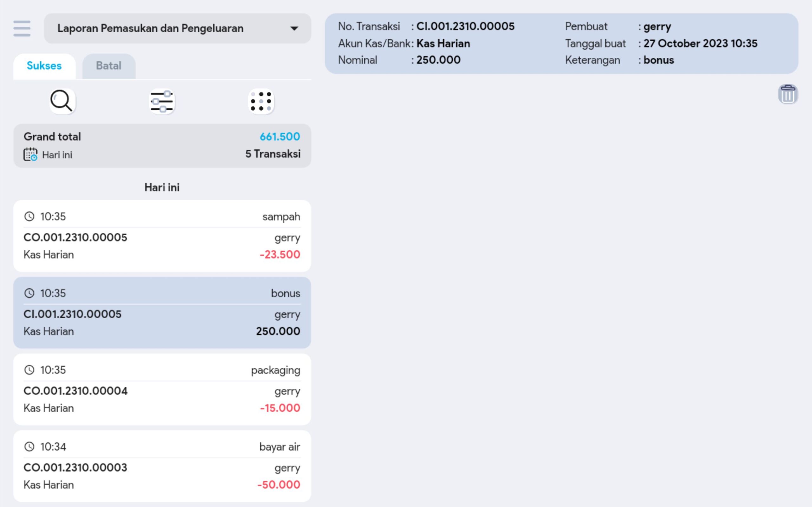Image resolution: width=812 pixels, height=507 pixels.
Task: Switch to the Batal tab
Action: pos(109,66)
